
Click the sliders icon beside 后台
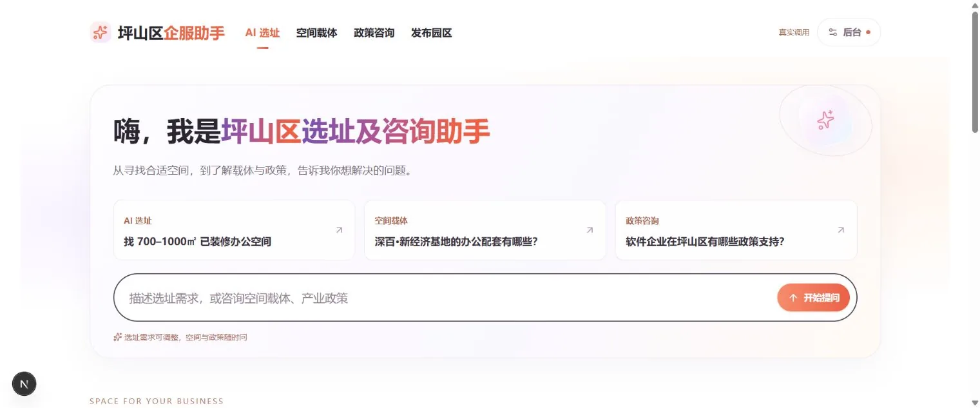(x=832, y=32)
